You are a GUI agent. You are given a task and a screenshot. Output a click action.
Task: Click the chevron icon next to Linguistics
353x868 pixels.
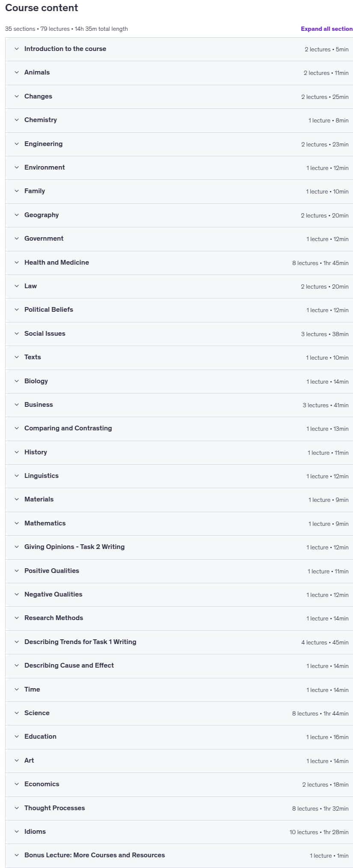17,476
